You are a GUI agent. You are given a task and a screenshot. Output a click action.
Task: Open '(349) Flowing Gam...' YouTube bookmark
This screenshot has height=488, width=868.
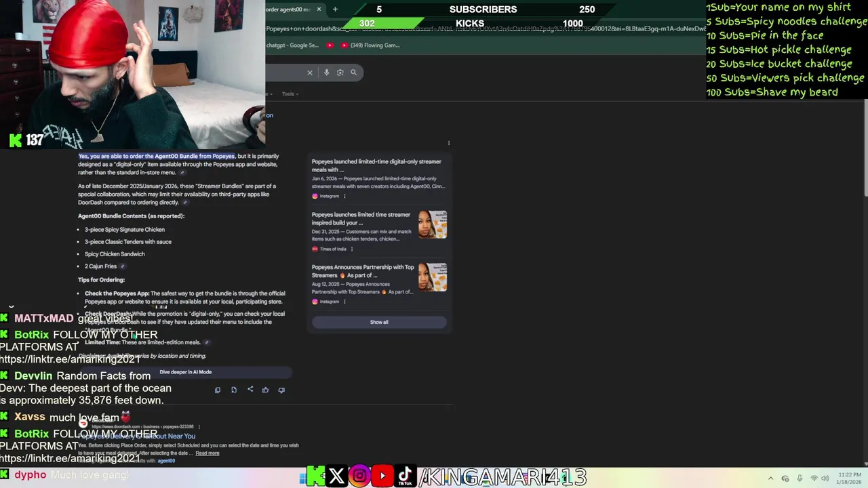tap(370, 45)
